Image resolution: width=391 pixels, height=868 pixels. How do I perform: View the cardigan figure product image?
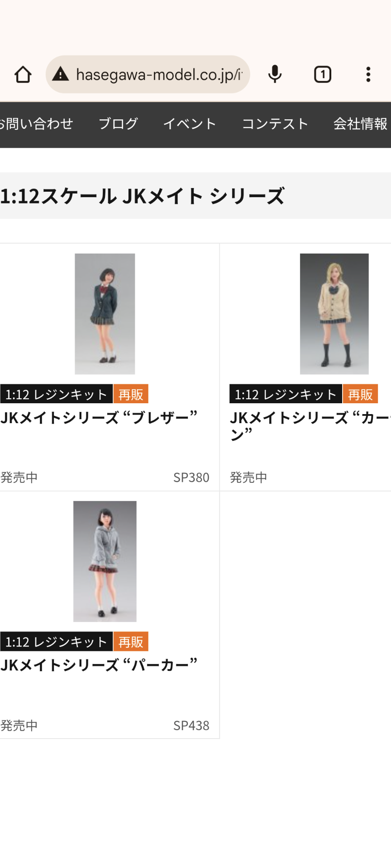pos(334,314)
